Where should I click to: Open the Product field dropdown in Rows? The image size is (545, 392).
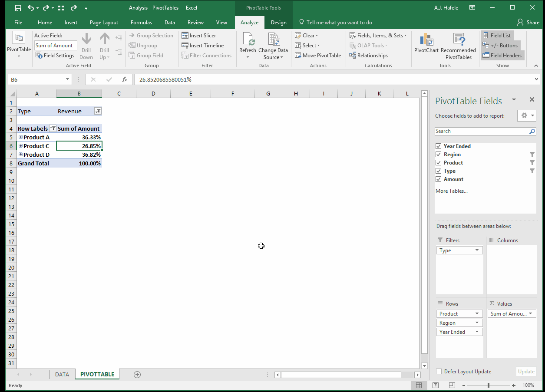pos(477,314)
